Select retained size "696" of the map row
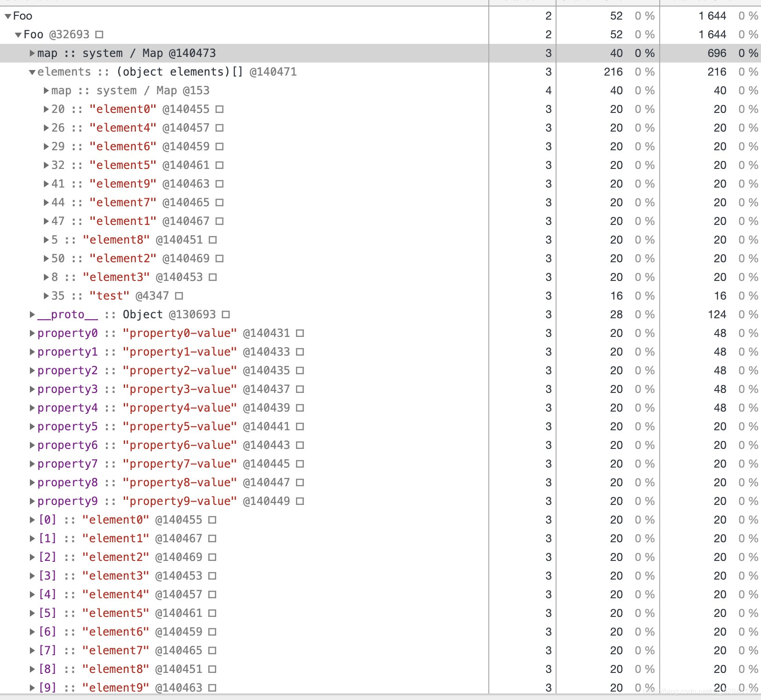761x700 pixels. click(x=717, y=53)
